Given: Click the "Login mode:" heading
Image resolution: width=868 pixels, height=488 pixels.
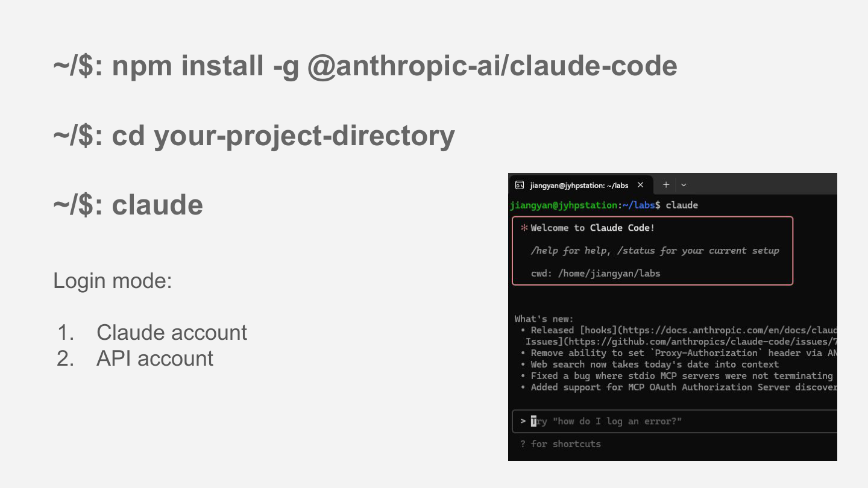Looking at the screenshot, I should (113, 281).
